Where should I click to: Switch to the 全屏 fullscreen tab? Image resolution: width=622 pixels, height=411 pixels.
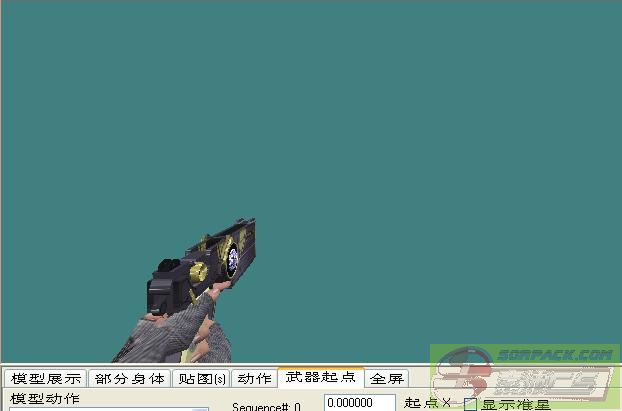pyautogui.click(x=387, y=379)
